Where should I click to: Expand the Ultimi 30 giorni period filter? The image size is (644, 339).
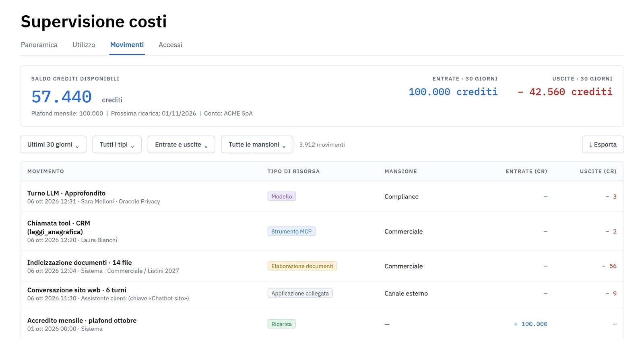pos(53,145)
